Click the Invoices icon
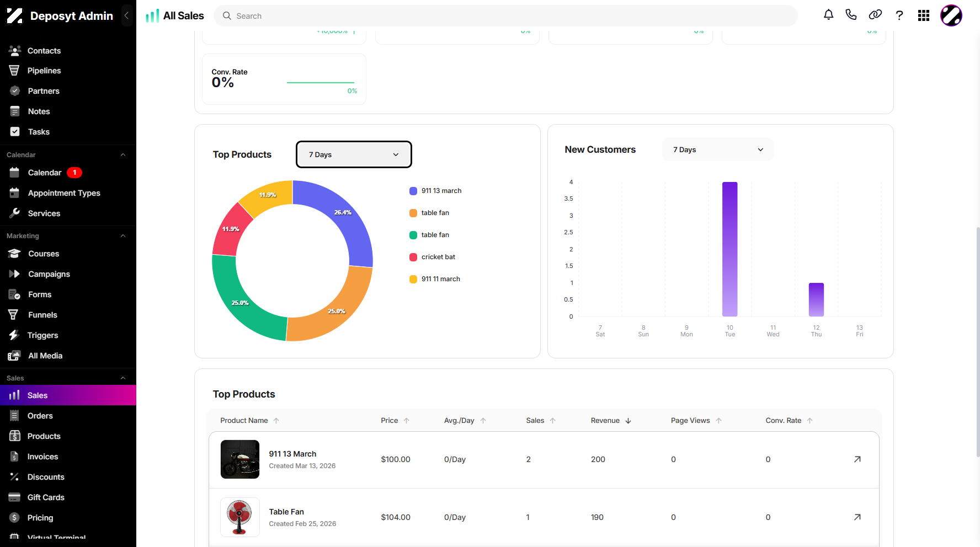Screen dimensions: 980x547 click(15, 457)
